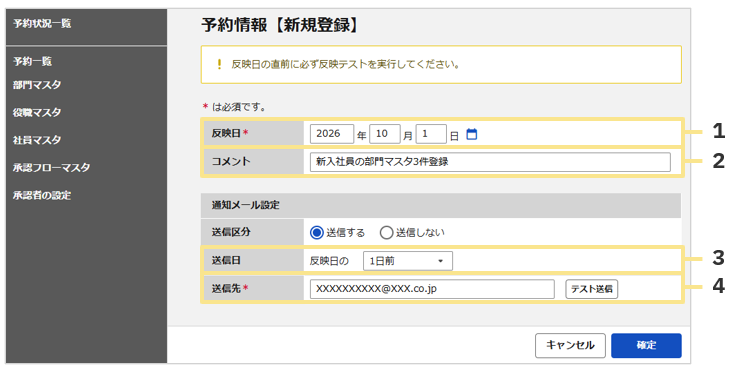
Task: Open the calendar picker for 反映日
Action: click(472, 134)
